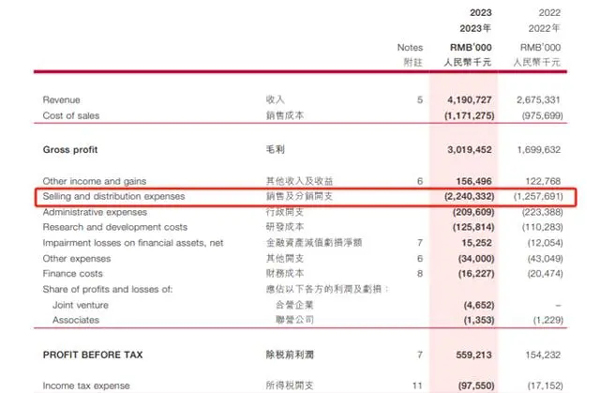Click the Gross profit 2023 figure 3,019,452

(469, 150)
